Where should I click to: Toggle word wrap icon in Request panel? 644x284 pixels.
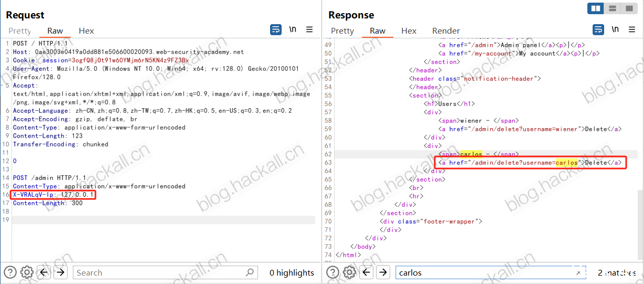click(x=276, y=29)
